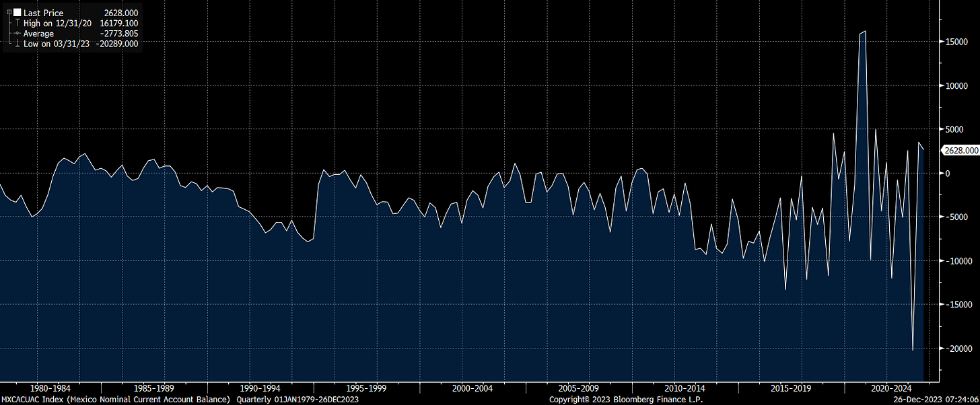Click the -2773.805 average value

tap(120, 34)
